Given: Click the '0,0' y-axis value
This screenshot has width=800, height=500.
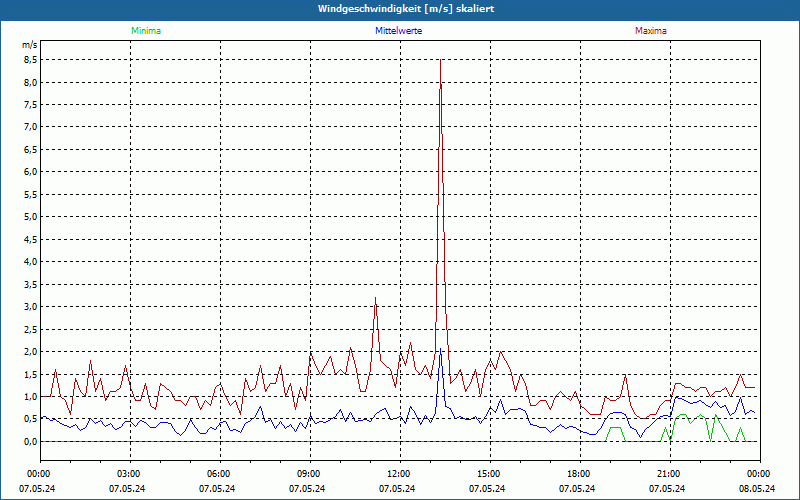Looking at the screenshot, I should tap(31, 441).
